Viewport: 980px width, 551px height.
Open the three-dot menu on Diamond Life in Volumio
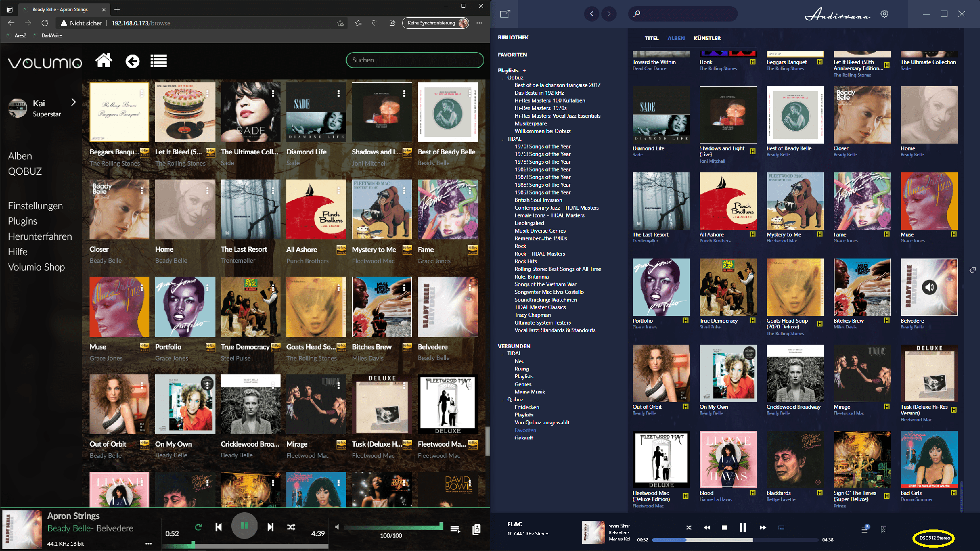338,93
